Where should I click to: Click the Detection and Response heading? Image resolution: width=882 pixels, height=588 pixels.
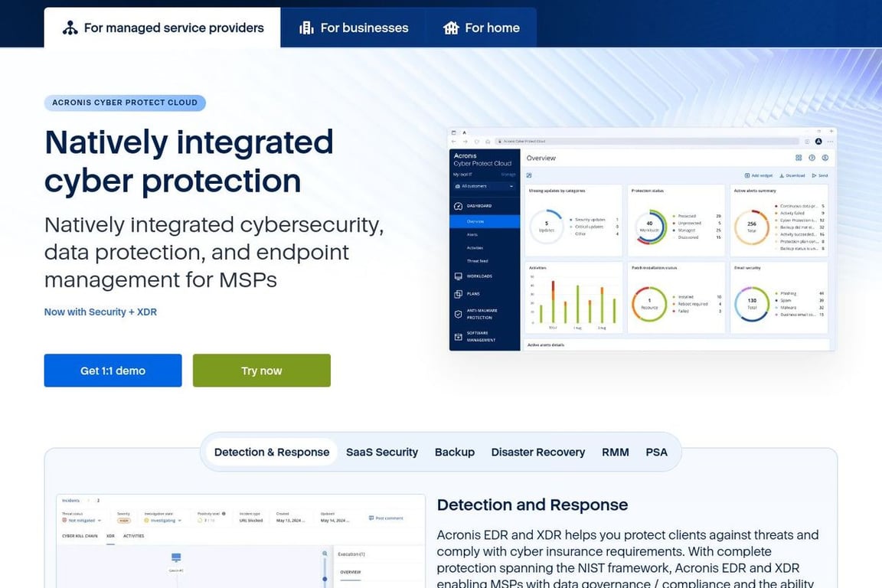pos(532,505)
